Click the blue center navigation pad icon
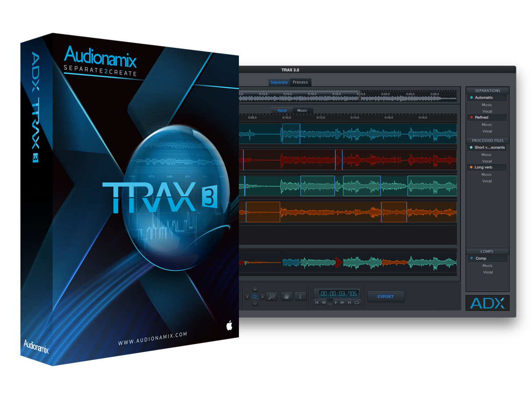532x399 pixels. click(255, 296)
